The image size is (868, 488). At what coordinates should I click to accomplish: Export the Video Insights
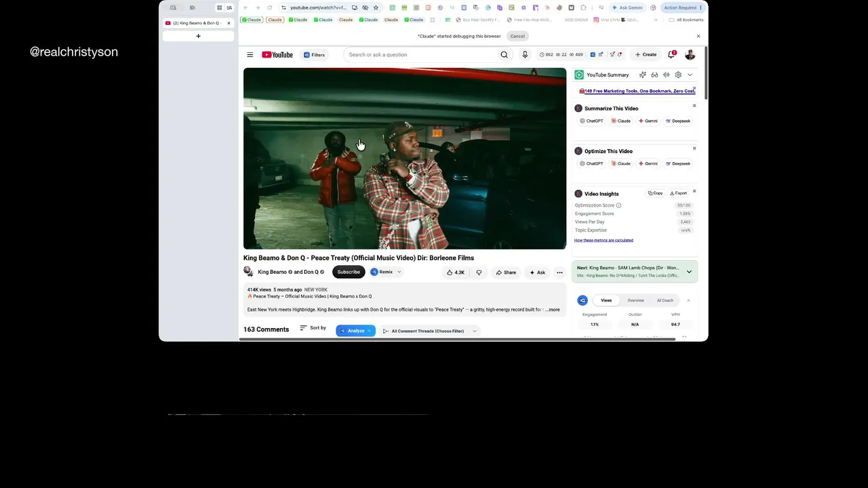click(x=678, y=193)
